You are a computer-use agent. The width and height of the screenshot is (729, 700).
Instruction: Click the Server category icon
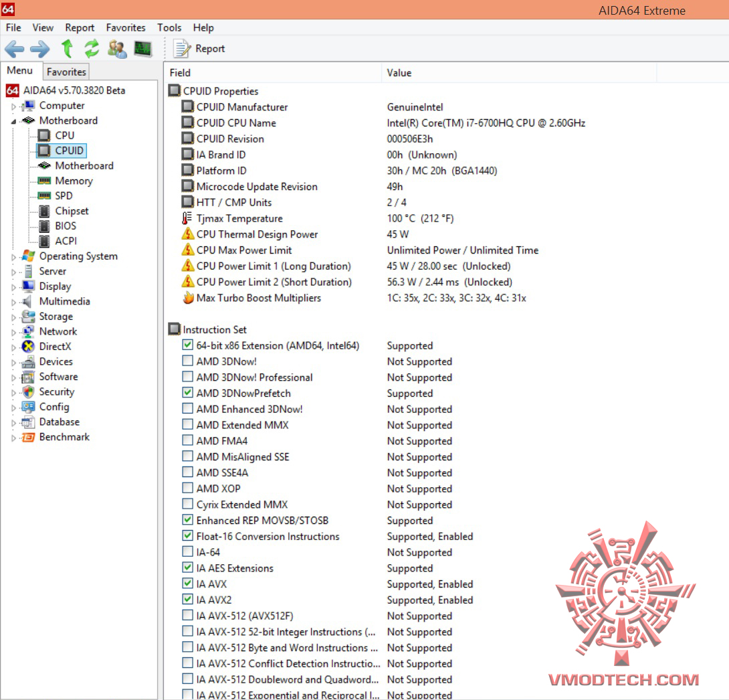coord(28,271)
